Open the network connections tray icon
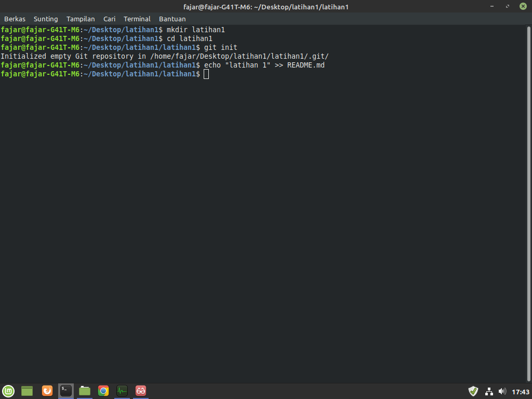This screenshot has width=532, height=399. [x=489, y=392]
